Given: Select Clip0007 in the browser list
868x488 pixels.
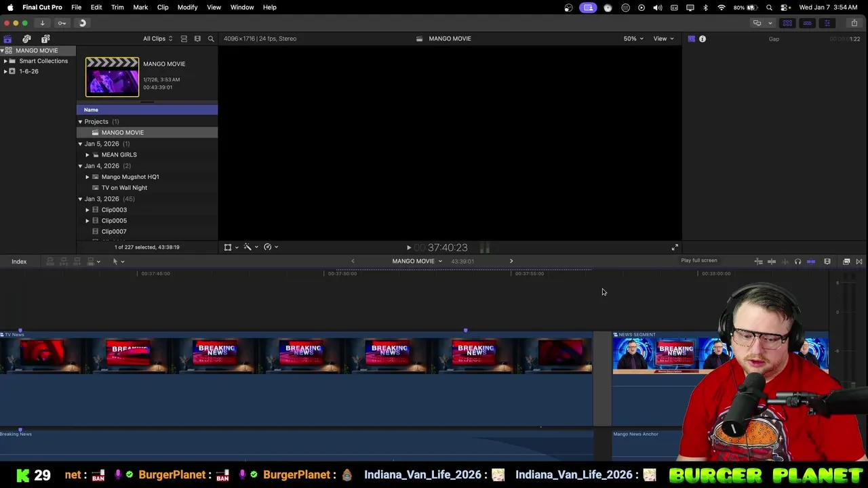Looking at the screenshot, I should pyautogui.click(x=114, y=232).
